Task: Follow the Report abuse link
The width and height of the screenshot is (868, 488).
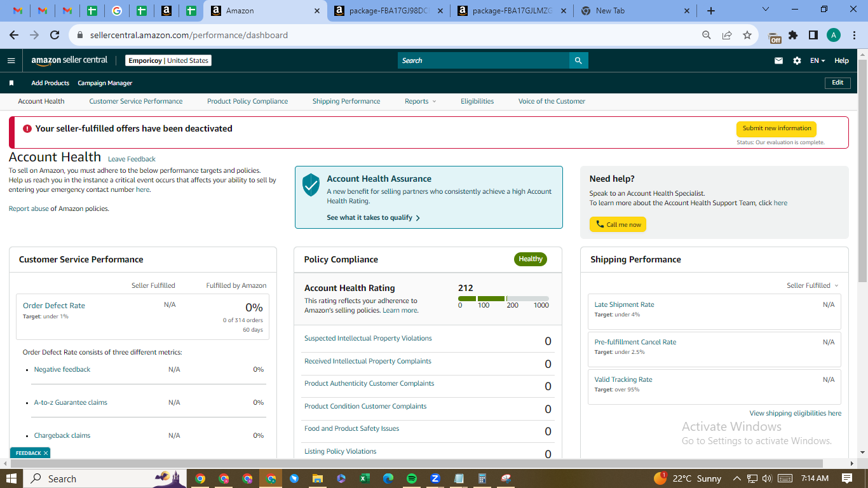Action: (29, 208)
